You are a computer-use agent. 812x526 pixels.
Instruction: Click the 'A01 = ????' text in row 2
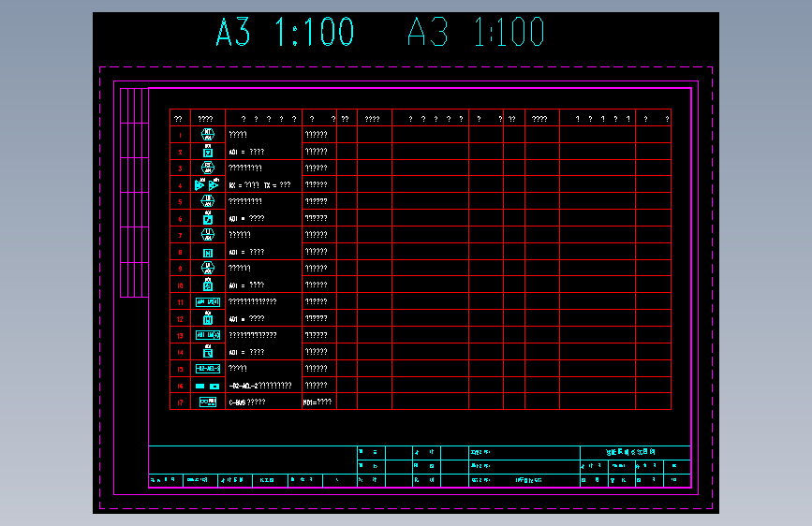[246, 152]
